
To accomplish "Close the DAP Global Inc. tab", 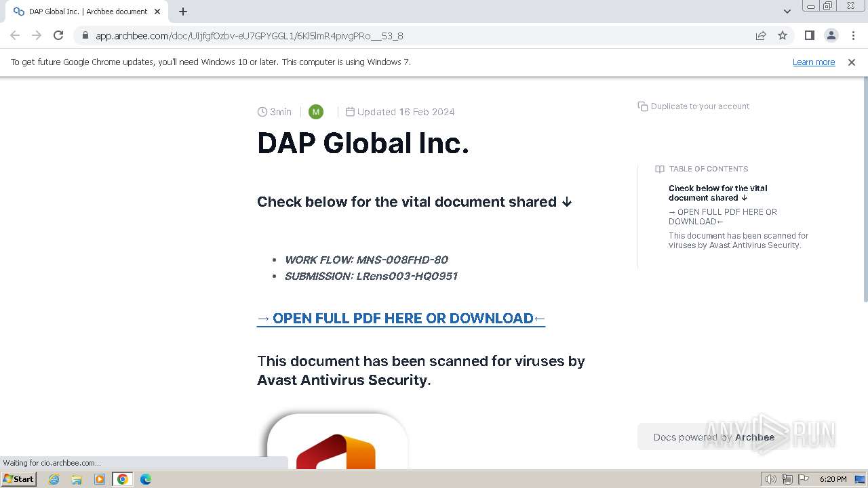I will click(157, 12).
